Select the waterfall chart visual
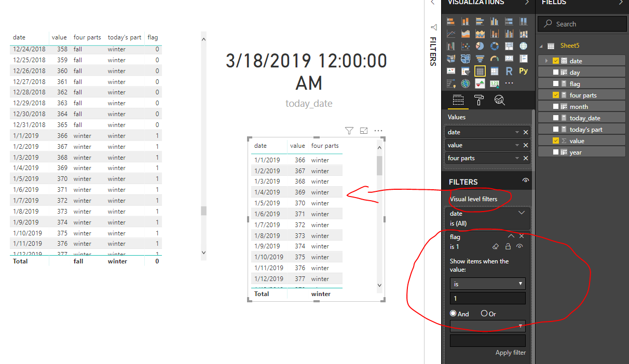This screenshot has height=364, width=629. pos(451,46)
